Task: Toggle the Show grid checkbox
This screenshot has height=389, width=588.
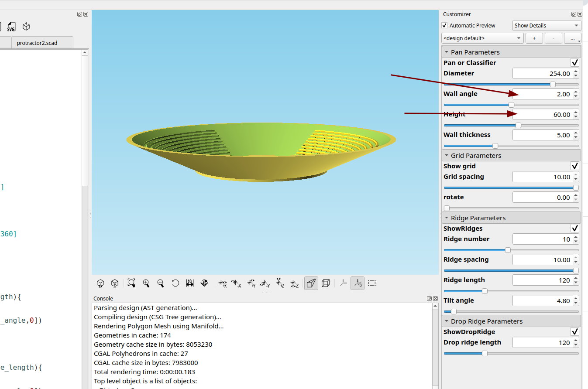Action: click(575, 166)
